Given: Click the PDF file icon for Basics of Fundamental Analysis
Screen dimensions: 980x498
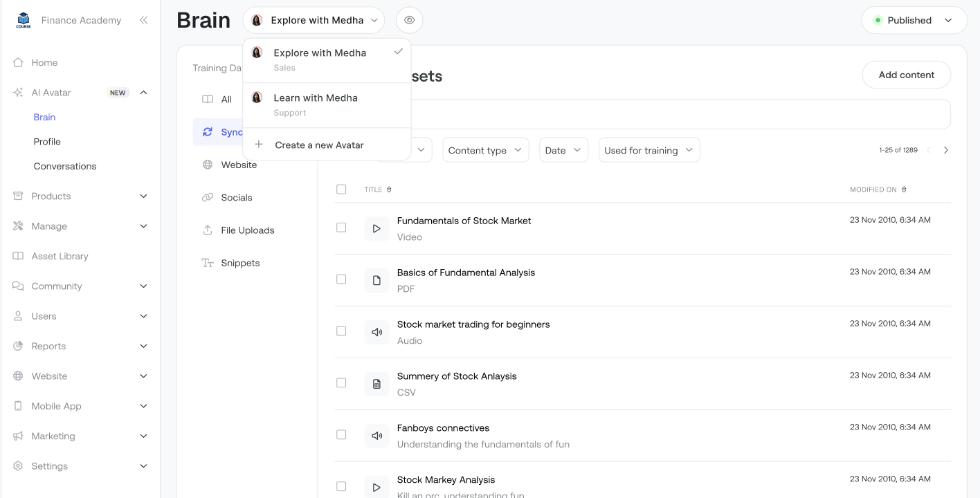Looking at the screenshot, I should pos(376,280).
